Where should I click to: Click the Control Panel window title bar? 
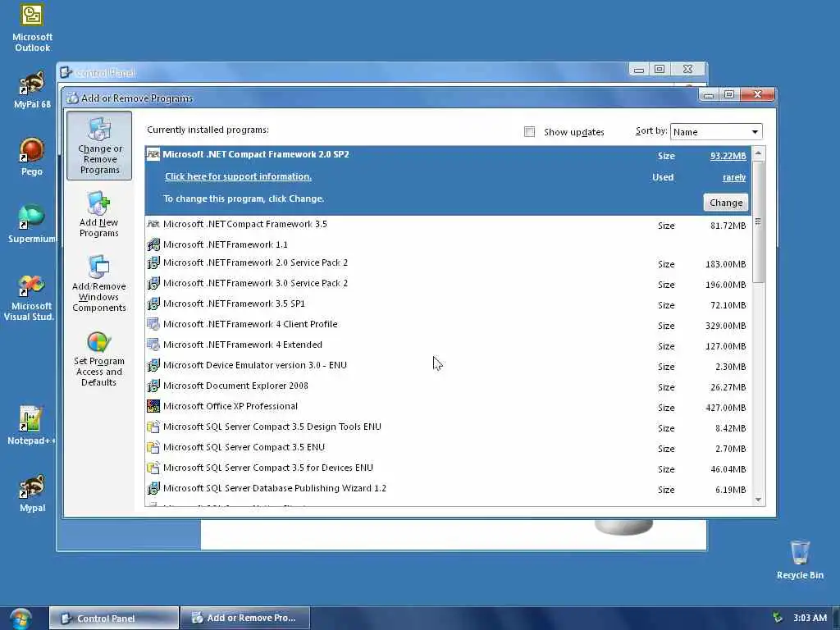click(x=343, y=72)
